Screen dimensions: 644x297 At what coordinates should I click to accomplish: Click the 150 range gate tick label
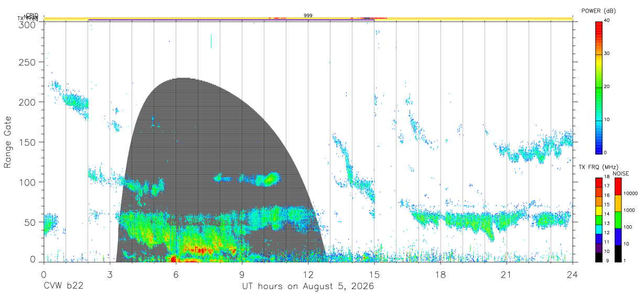[x=27, y=142]
